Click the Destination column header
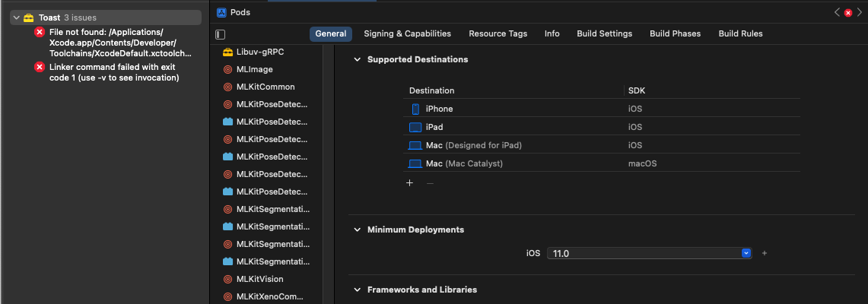This screenshot has height=304, width=868. [432, 90]
